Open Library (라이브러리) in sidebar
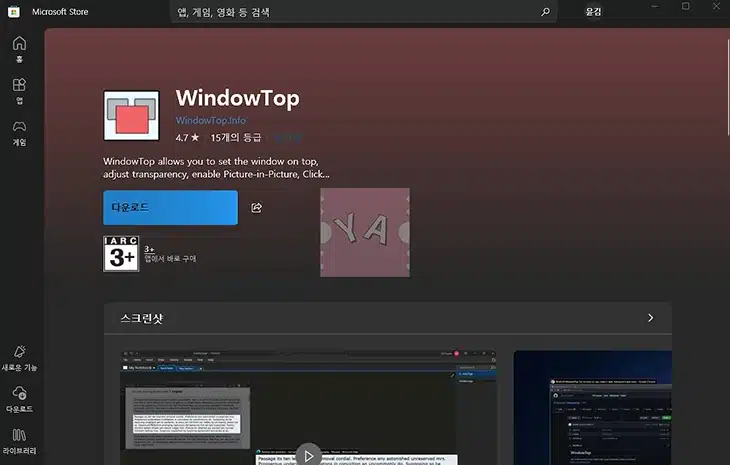 [x=19, y=441]
